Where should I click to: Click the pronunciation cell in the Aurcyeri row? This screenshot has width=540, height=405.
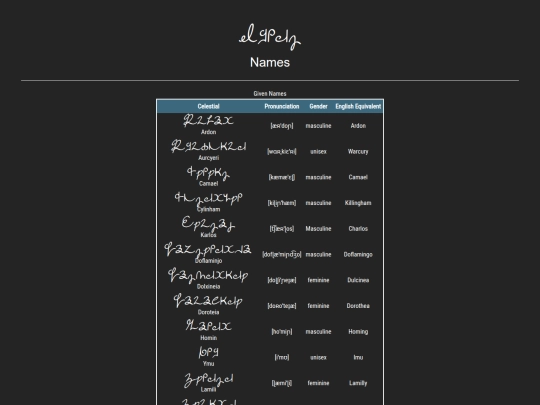tap(282, 152)
